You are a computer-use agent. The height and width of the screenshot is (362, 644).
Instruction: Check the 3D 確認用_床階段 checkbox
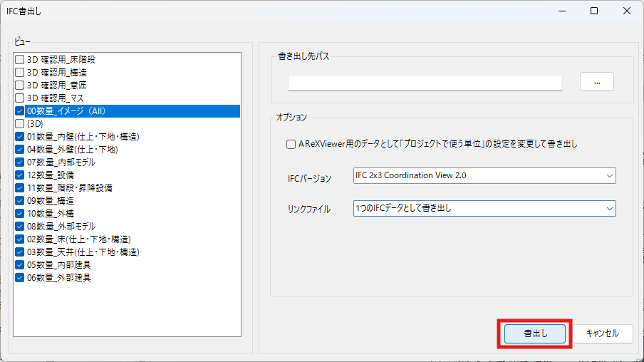[x=20, y=60]
